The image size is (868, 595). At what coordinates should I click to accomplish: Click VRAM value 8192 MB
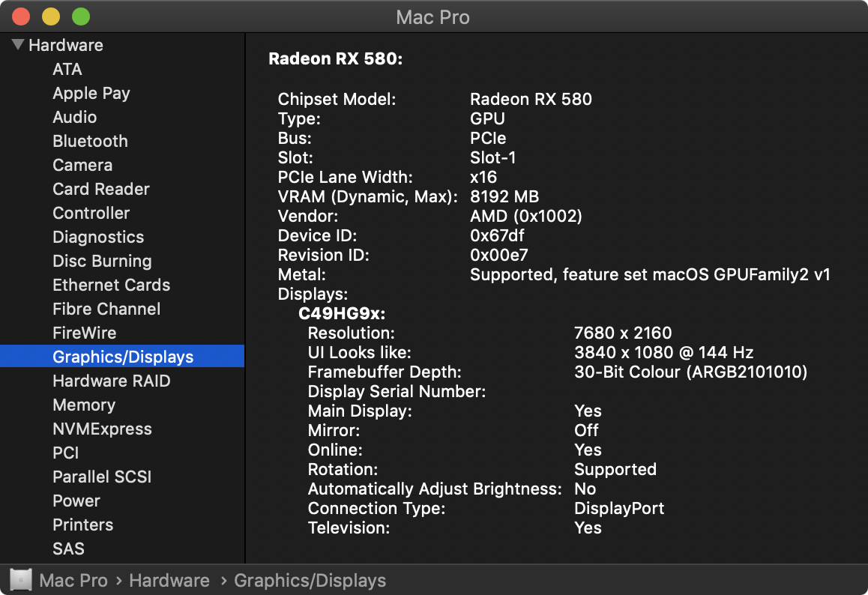[x=504, y=196]
